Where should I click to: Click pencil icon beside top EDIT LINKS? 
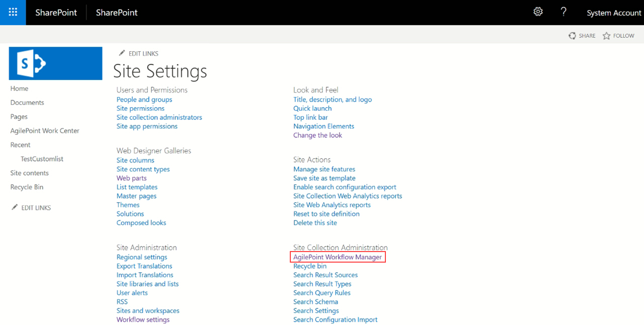click(121, 53)
